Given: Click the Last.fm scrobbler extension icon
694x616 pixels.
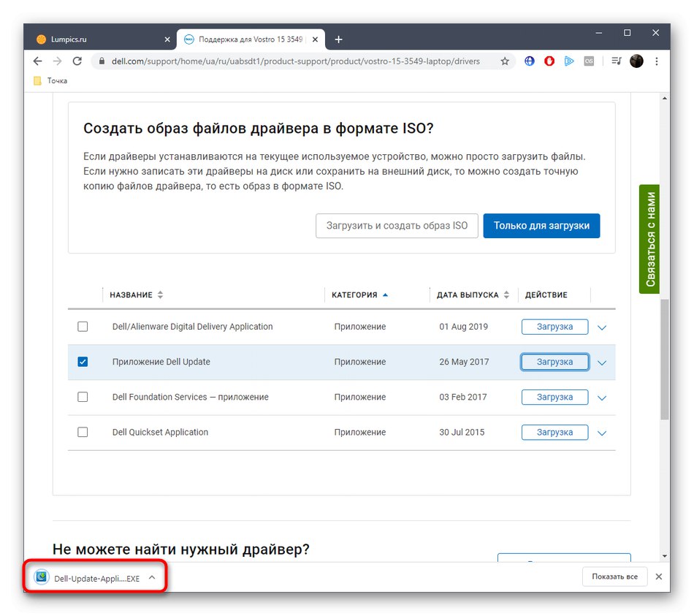Looking at the screenshot, I should click(x=589, y=61).
